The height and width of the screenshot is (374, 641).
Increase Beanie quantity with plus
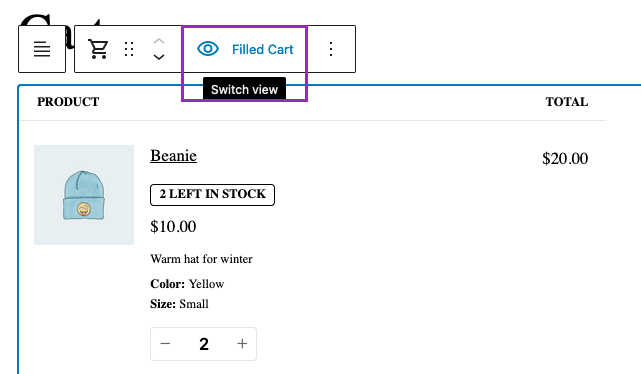click(242, 344)
